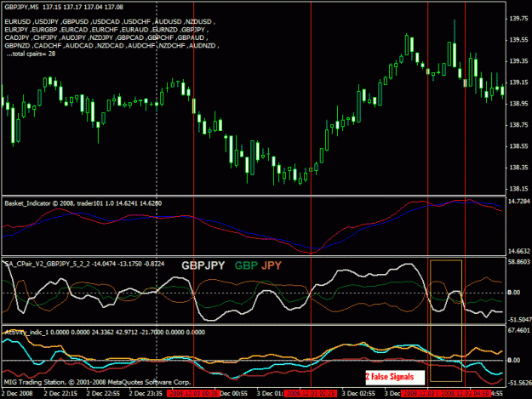This screenshot has width=532, height=399.
Task: Click the 138.95 price level on the axis
Action: point(518,104)
